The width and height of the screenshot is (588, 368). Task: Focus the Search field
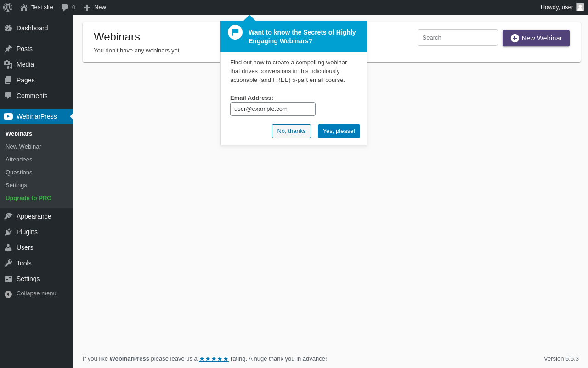click(458, 37)
